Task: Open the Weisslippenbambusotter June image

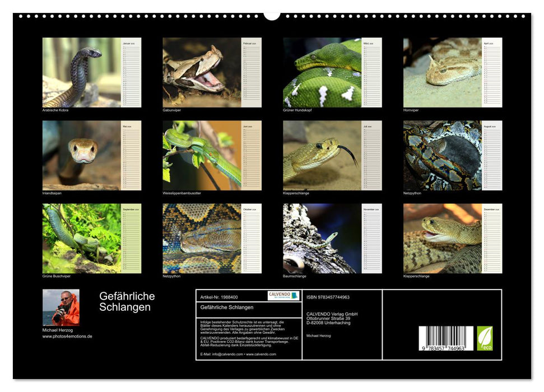Action: pyautogui.click(x=202, y=155)
